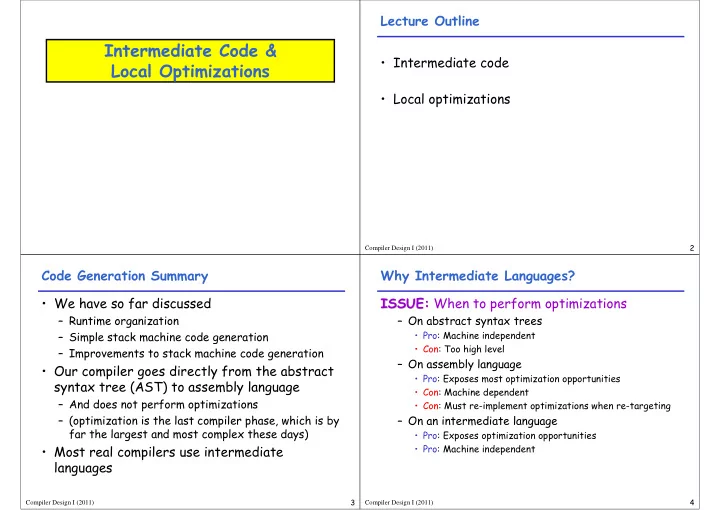Click 'syntax tree (AST) to assembly language' line
The image size is (720, 510).
[x=177, y=387]
